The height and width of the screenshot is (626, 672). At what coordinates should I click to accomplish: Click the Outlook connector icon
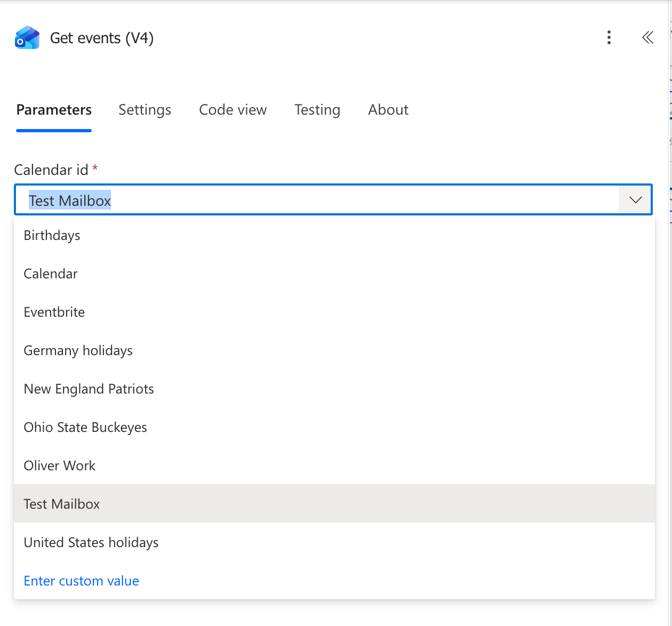pyautogui.click(x=27, y=38)
